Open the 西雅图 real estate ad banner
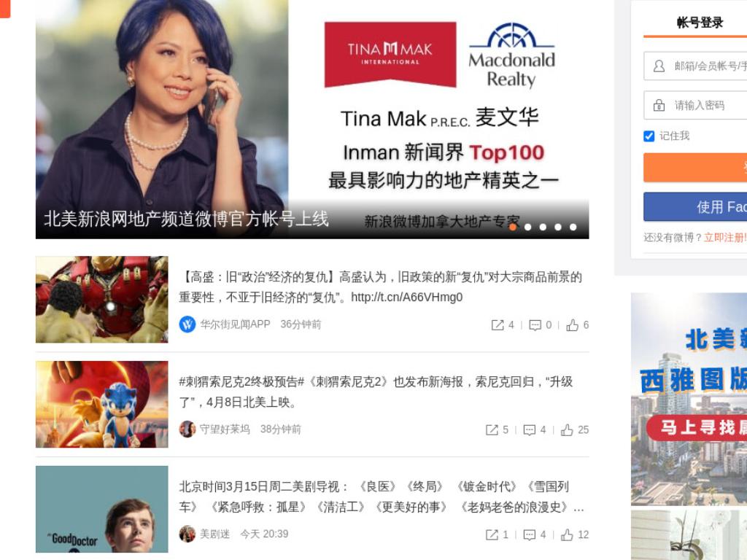This screenshot has width=747, height=560. pos(689,399)
